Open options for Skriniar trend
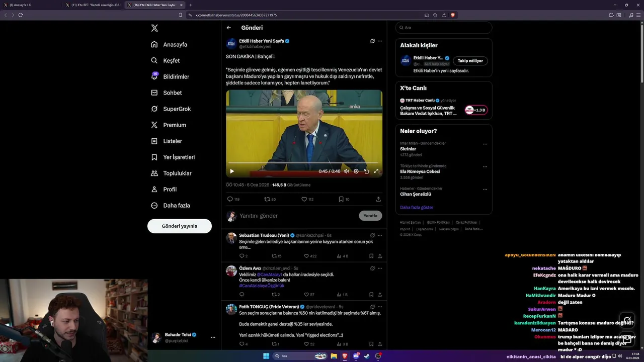The image size is (644, 362). [x=485, y=144]
